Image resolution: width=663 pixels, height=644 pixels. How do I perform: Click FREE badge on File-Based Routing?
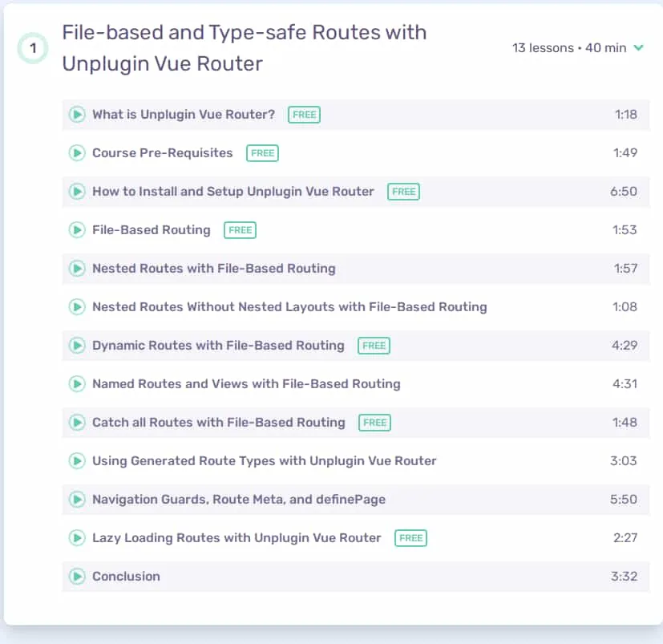tap(241, 230)
